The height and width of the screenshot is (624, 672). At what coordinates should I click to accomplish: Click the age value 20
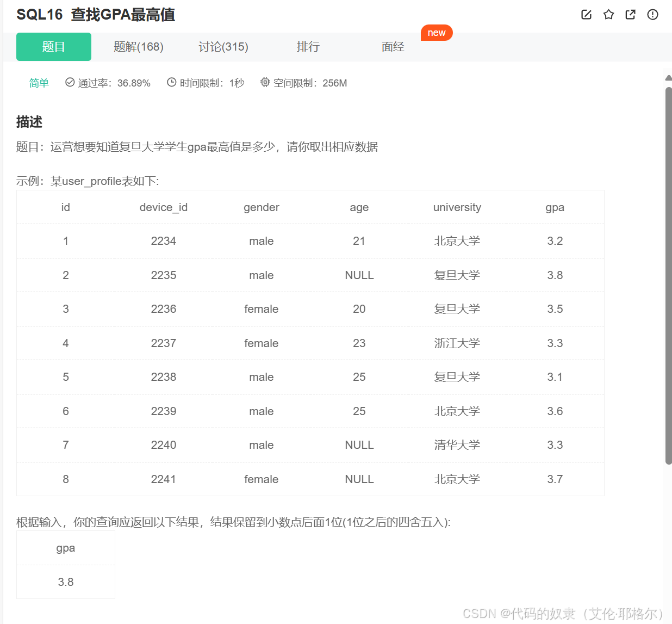pos(359,309)
